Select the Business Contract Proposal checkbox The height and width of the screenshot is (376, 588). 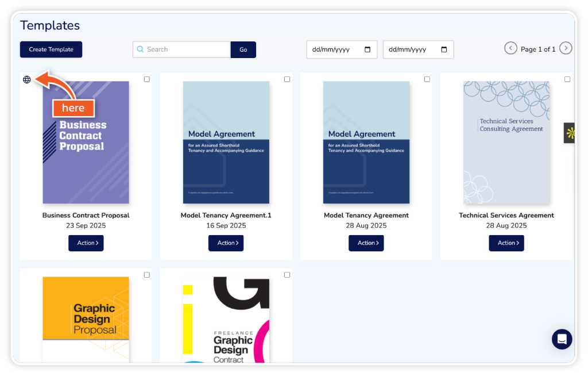147,79
